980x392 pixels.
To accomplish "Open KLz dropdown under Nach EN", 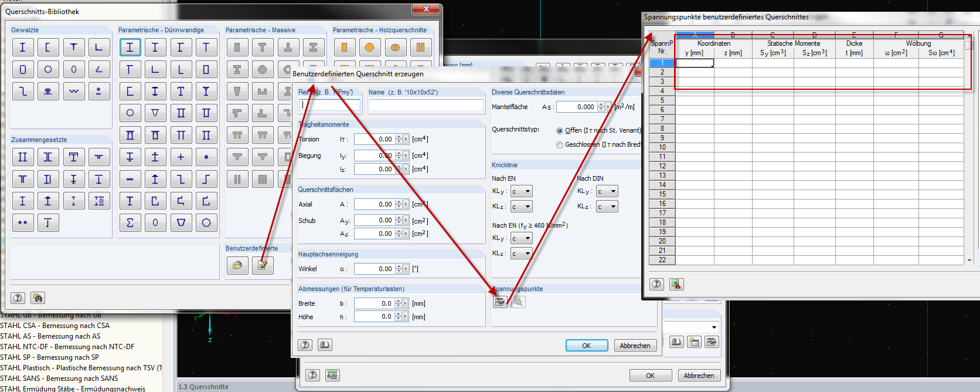I will [x=521, y=207].
